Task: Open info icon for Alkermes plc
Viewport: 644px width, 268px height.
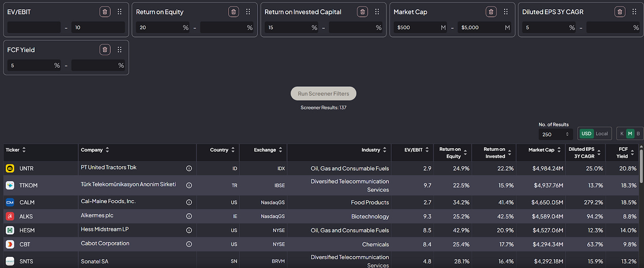Action: pos(189,216)
